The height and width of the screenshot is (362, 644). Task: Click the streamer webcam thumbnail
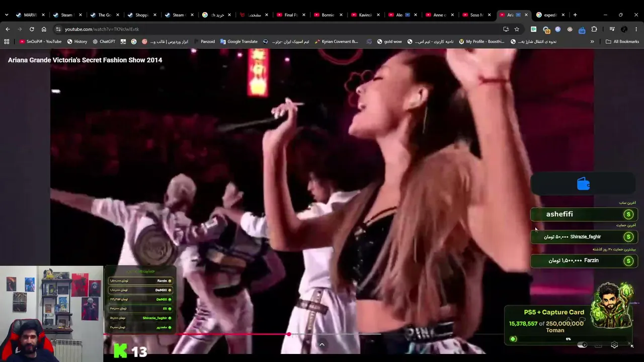coord(51,314)
